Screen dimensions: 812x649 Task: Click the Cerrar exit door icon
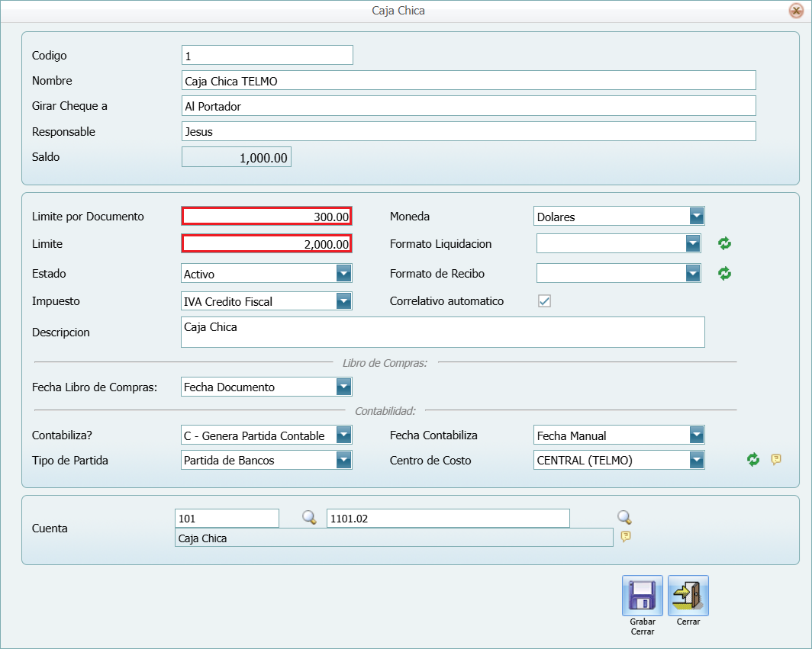pyautogui.click(x=688, y=596)
